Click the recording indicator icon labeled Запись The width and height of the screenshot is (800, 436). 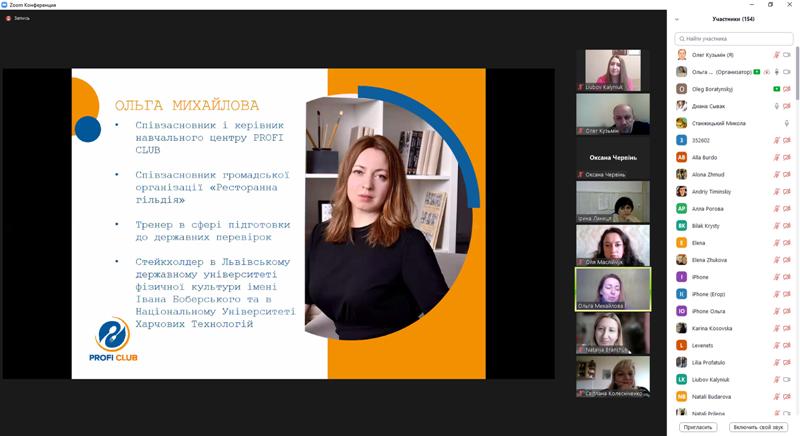(x=8, y=18)
